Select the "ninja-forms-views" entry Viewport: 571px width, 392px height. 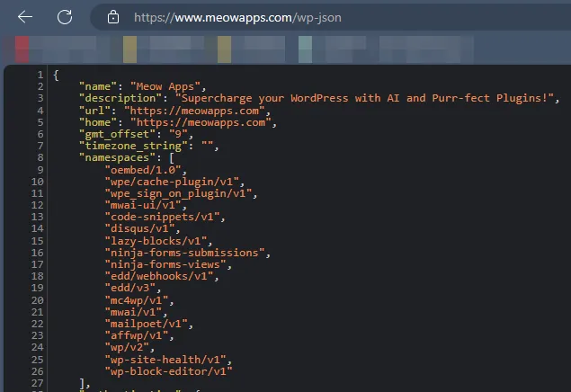pyautogui.click(x=165, y=264)
